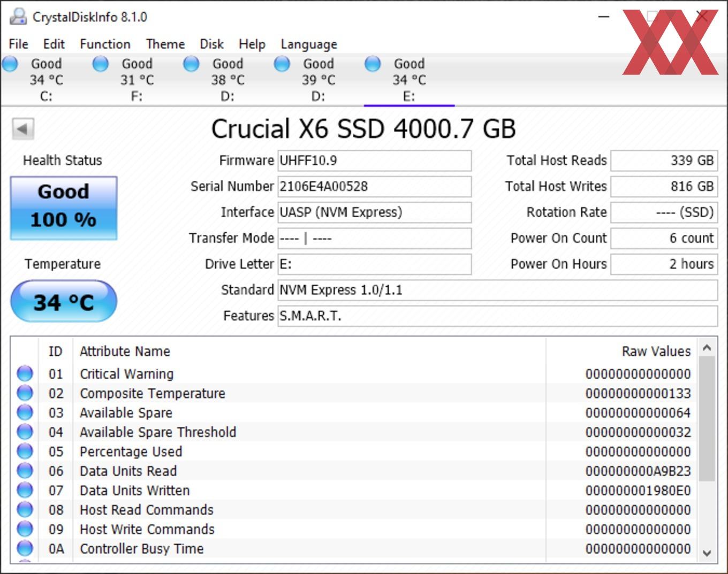The width and height of the screenshot is (728, 574).
Task: Select the Available Spare Threshold attribute
Action: point(354,432)
